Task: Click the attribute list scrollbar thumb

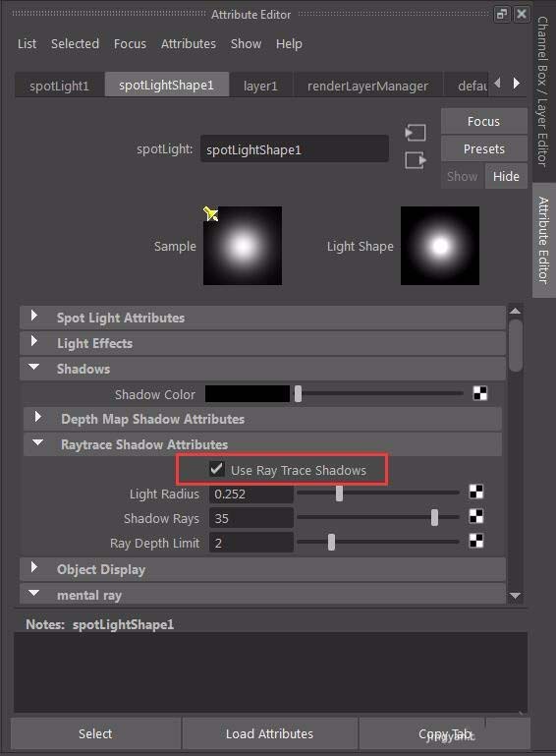Action: (x=516, y=345)
